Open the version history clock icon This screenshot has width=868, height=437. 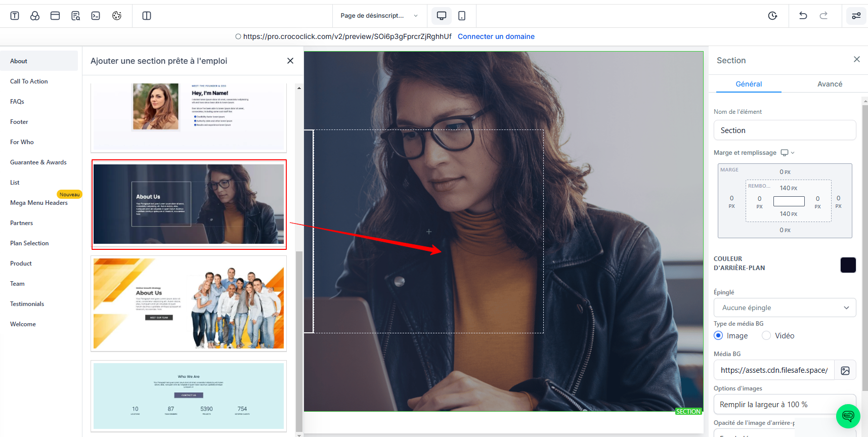772,16
